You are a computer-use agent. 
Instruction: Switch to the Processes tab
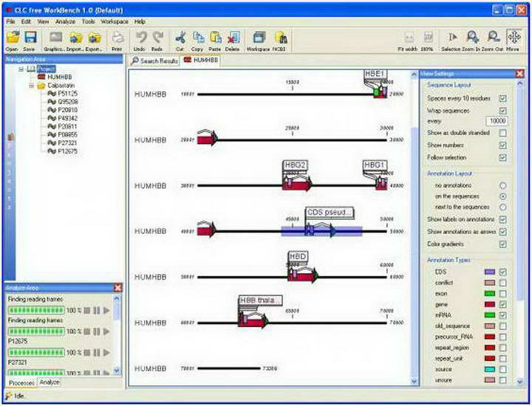[x=21, y=382]
